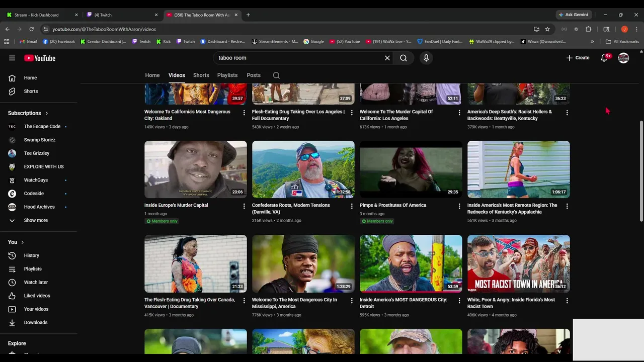
Task: Click the FanDuel bookmark
Action: [439, 42]
